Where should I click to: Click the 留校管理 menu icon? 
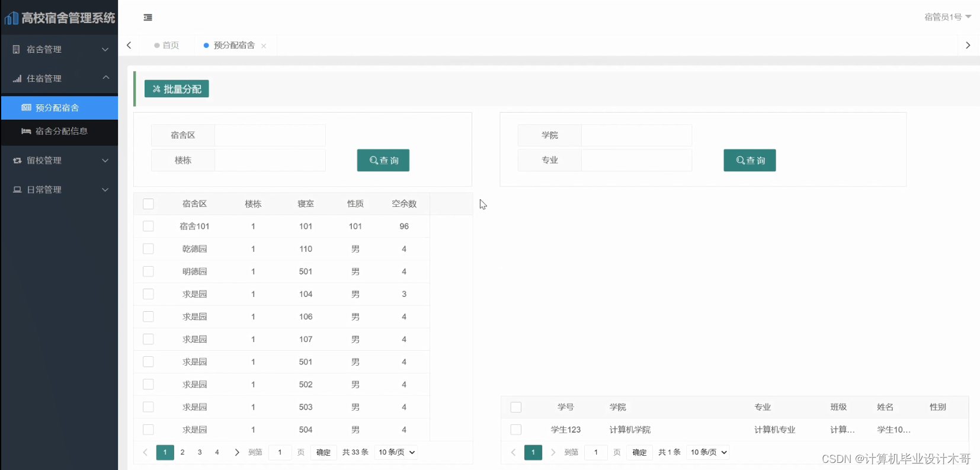click(17, 161)
